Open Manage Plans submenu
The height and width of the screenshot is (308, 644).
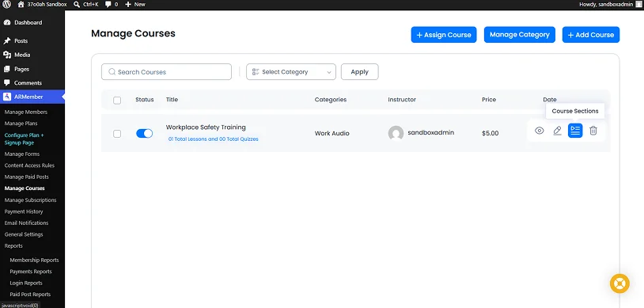[21, 124]
